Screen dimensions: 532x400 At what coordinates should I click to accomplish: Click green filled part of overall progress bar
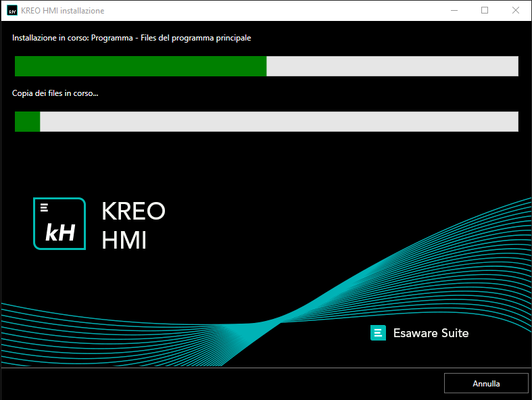click(140, 66)
